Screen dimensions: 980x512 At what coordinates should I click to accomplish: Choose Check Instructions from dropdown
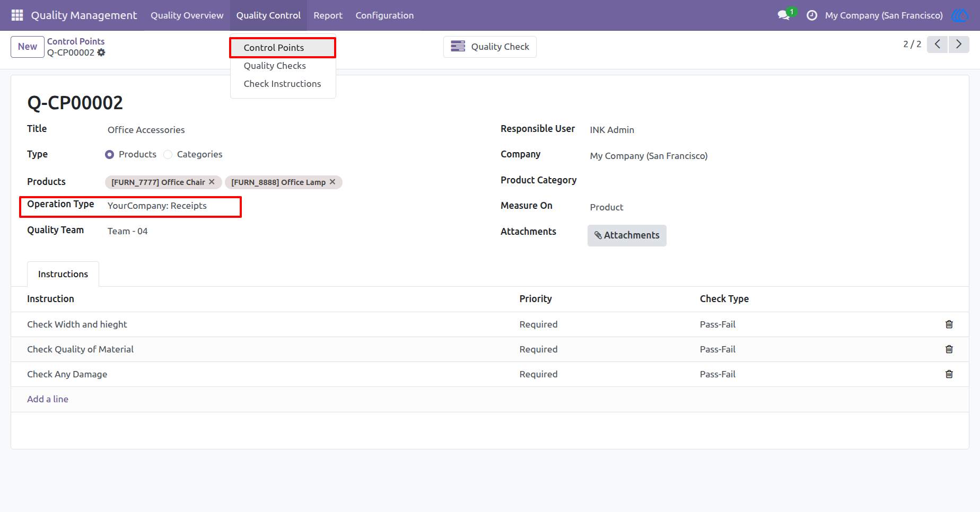pos(283,84)
